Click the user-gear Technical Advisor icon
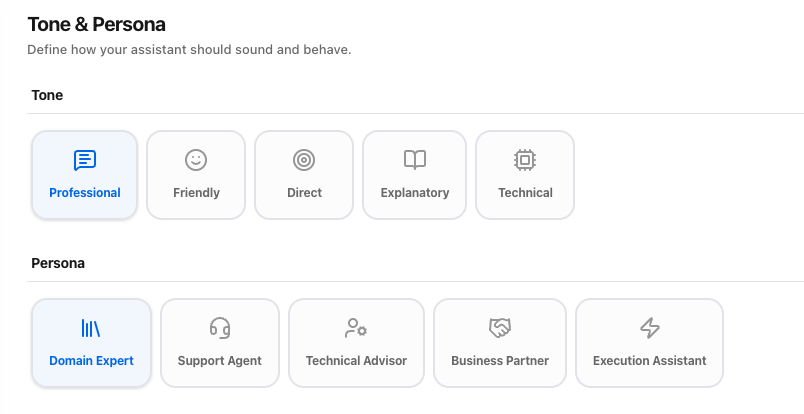The image size is (804, 414). (356, 328)
